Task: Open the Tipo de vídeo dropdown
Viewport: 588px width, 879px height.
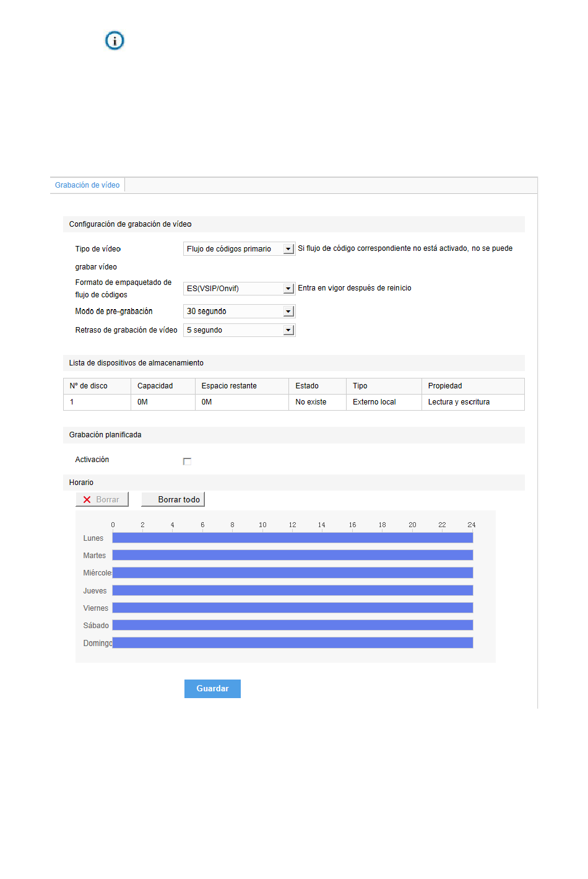Action: pos(288,249)
